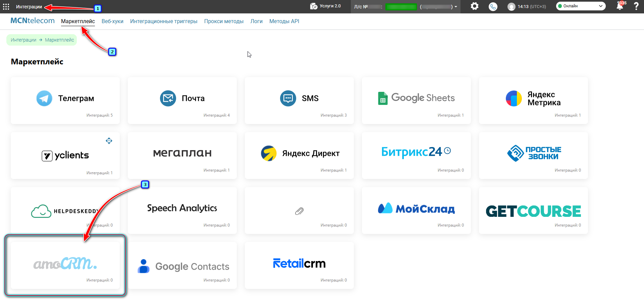
Task: Click the phone call icon
Action: pyautogui.click(x=493, y=7)
